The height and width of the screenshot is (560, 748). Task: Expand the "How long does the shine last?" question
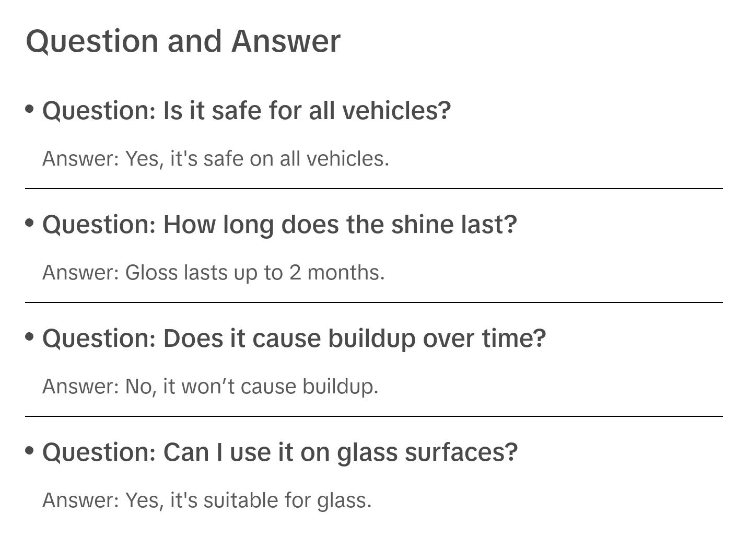point(279,225)
